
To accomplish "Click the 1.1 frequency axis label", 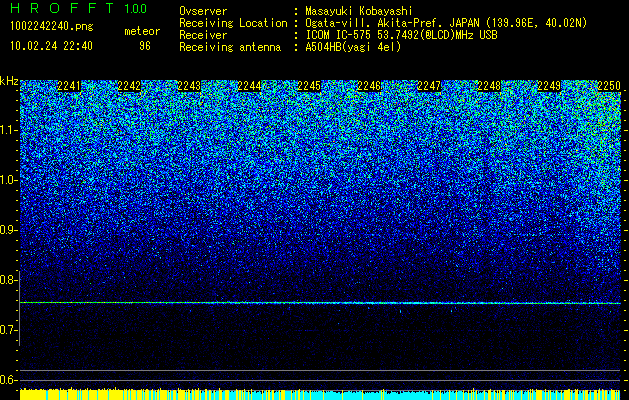I will coord(9,130).
